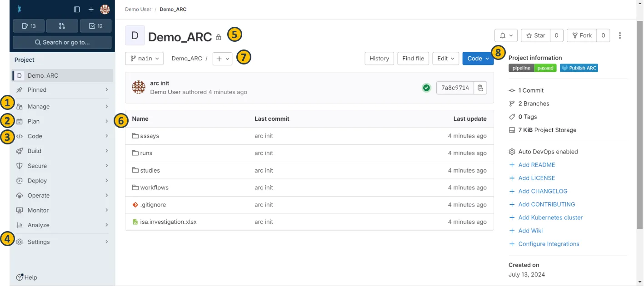The width and height of the screenshot is (644, 287).
Task: Copy commit SHA with clipboard icon
Action: 480,88
